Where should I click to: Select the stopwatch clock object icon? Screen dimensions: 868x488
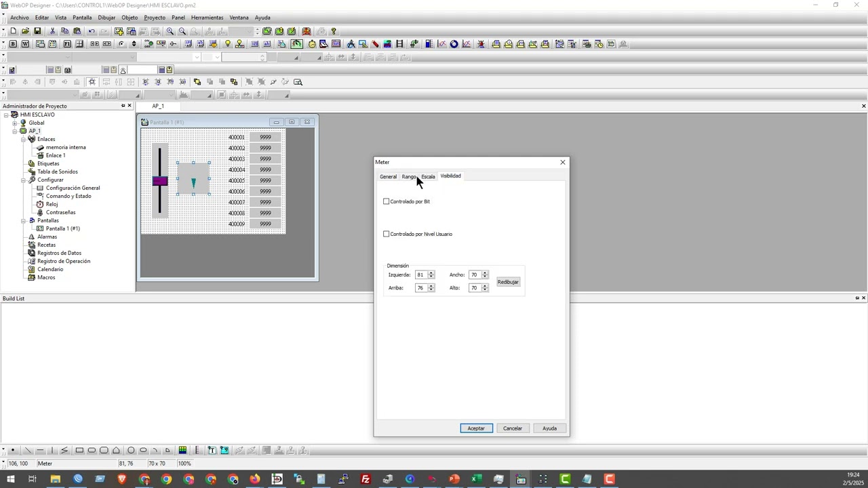[312, 44]
